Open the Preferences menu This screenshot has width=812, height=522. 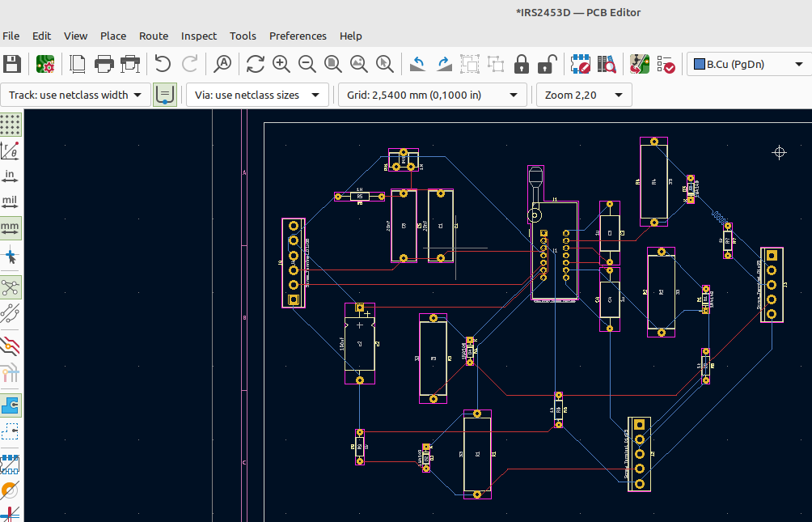point(298,36)
